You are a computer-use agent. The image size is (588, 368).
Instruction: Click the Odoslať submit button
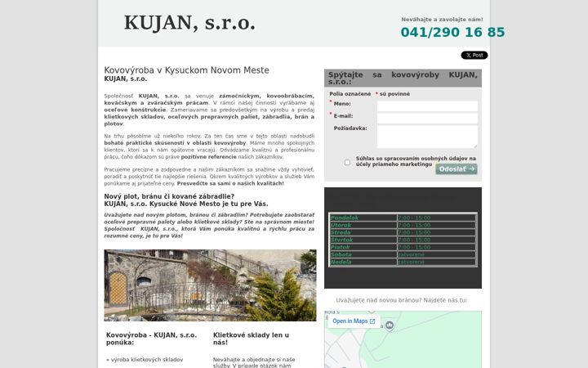457,169
